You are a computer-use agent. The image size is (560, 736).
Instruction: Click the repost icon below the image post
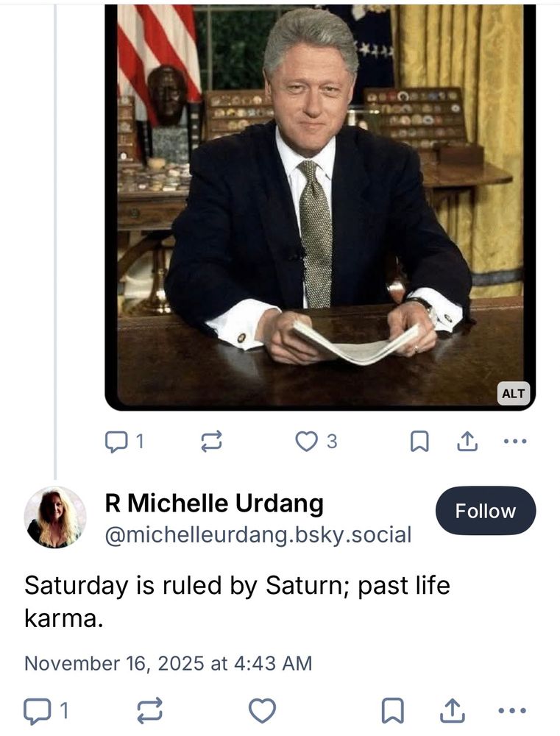[212, 441]
